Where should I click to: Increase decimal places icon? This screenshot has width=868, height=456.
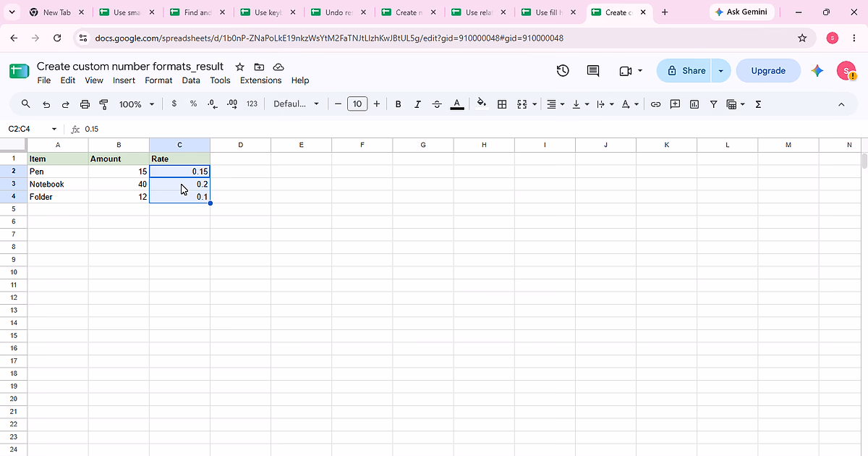click(x=232, y=104)
